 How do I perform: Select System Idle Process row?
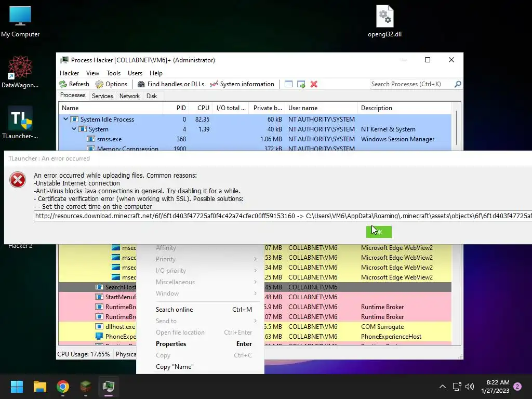coord(255,119)
